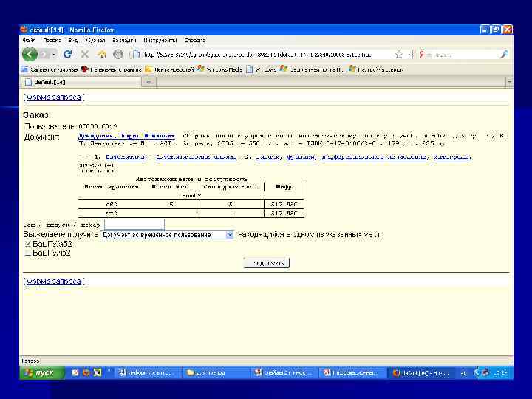Click the чз2 cell in the storage table

[x=112, y=214]
